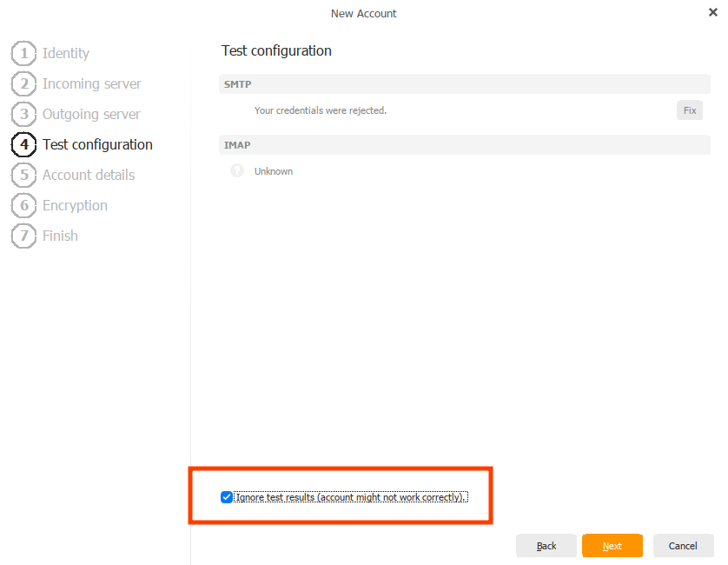
Task: Switch to the Encryption step
Action: (x=75, y=205)
